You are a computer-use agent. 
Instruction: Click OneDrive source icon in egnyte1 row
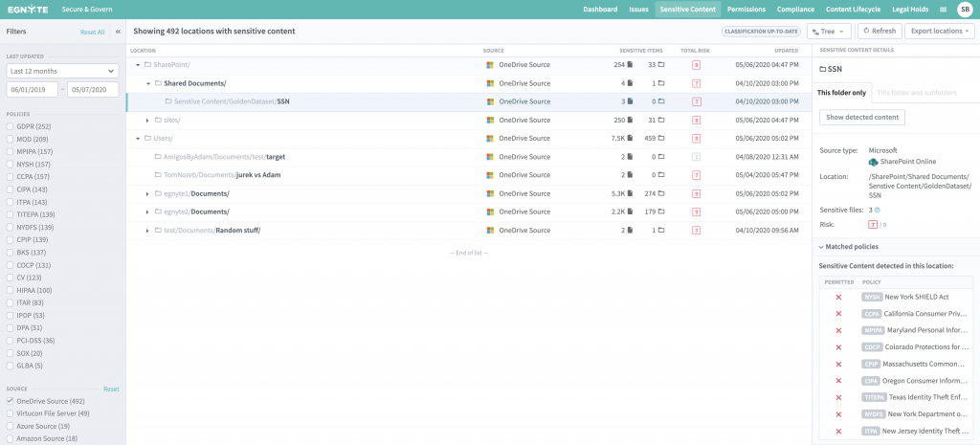coord(489,193)
